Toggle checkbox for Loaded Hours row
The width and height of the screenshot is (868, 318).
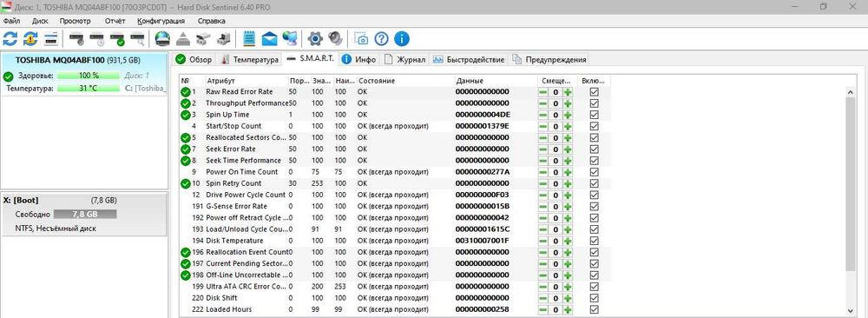[594, 309]
